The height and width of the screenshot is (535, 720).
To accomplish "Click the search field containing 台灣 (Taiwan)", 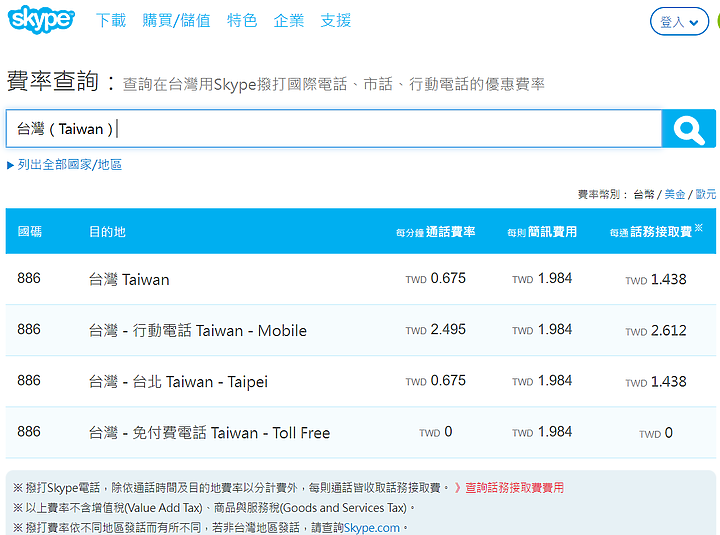I will tap(334, 129).
